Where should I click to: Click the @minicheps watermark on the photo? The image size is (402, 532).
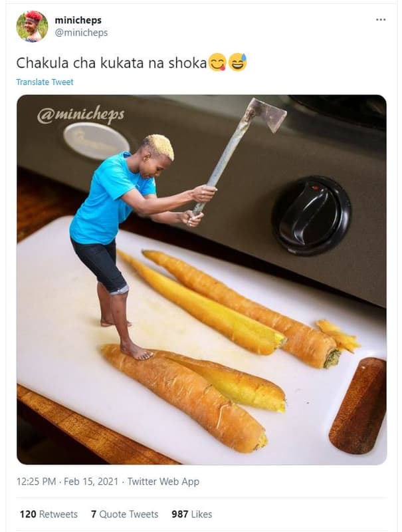80,115
